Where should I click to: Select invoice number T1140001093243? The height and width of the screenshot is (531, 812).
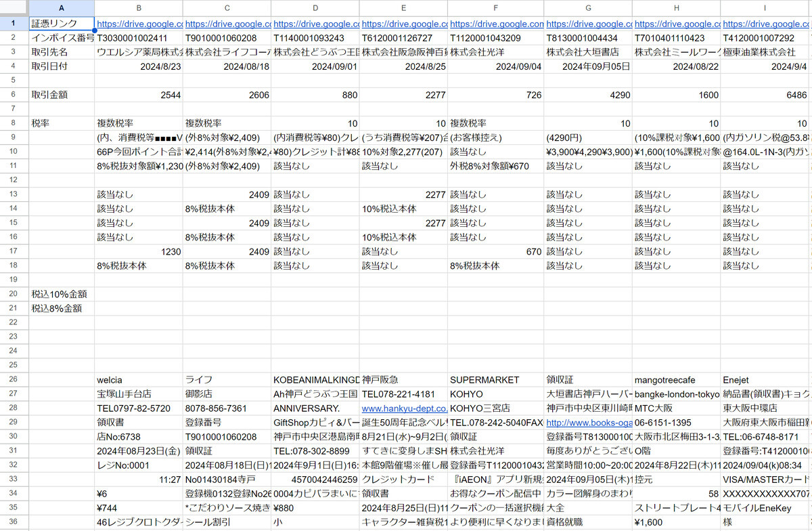pyautogui.click(x=315, y=38)
